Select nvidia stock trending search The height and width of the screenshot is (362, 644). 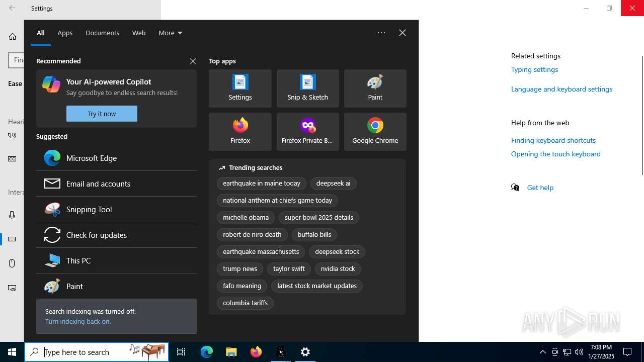pyautogui.click(x=338, y=269)
